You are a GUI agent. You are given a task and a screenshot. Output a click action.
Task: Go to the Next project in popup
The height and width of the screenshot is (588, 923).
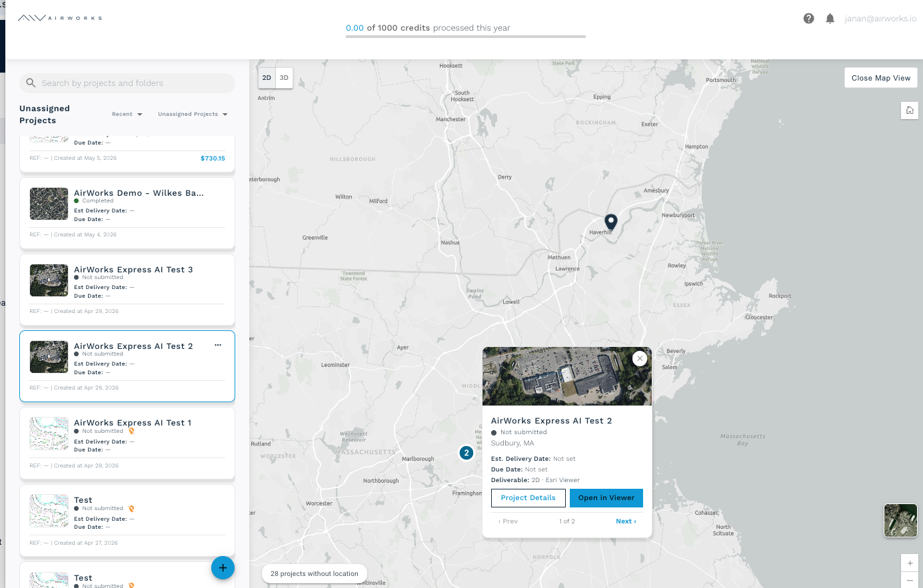tap(626, 521)
